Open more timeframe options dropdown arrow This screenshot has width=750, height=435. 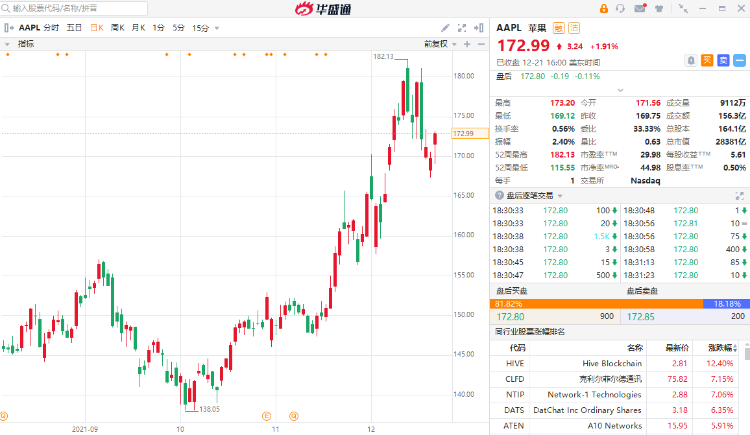point(217,28)
